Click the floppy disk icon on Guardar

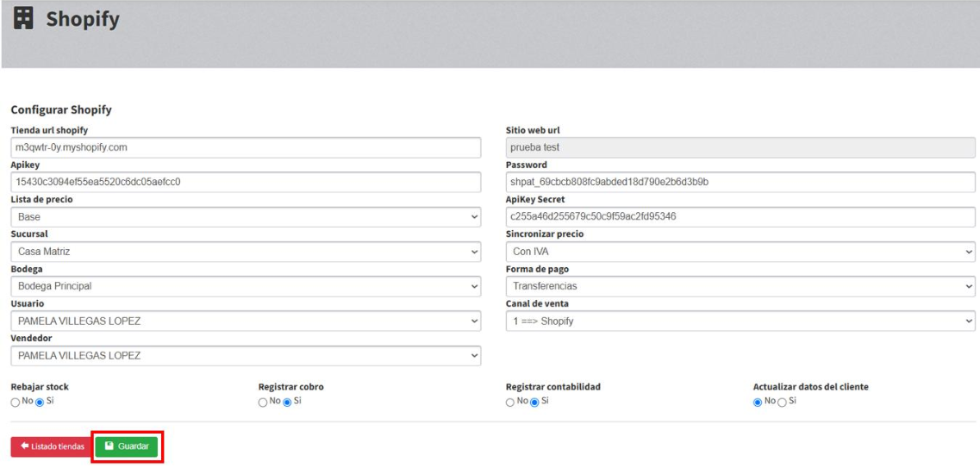109,446
